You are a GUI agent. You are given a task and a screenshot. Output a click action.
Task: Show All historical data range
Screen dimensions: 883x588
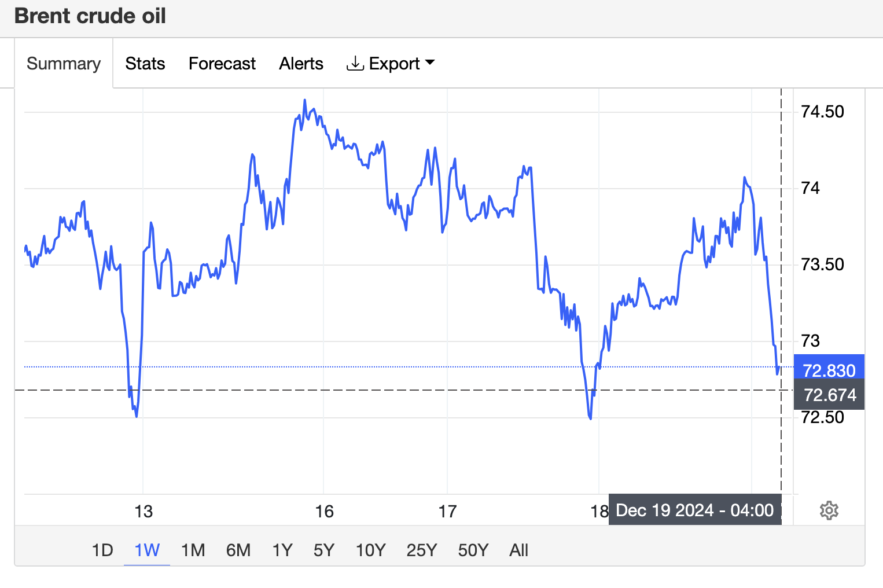pyautogui.click(x=518, y=550)
